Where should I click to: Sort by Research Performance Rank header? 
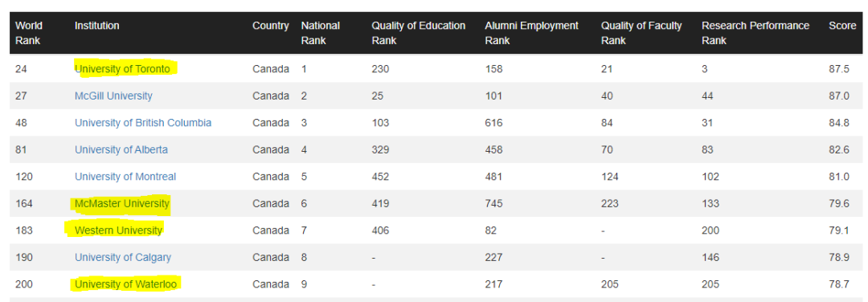tap(755, 33)
